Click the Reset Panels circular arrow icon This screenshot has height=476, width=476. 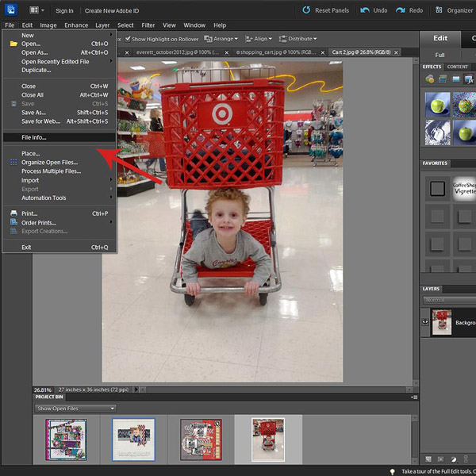[x=306, y=10]
